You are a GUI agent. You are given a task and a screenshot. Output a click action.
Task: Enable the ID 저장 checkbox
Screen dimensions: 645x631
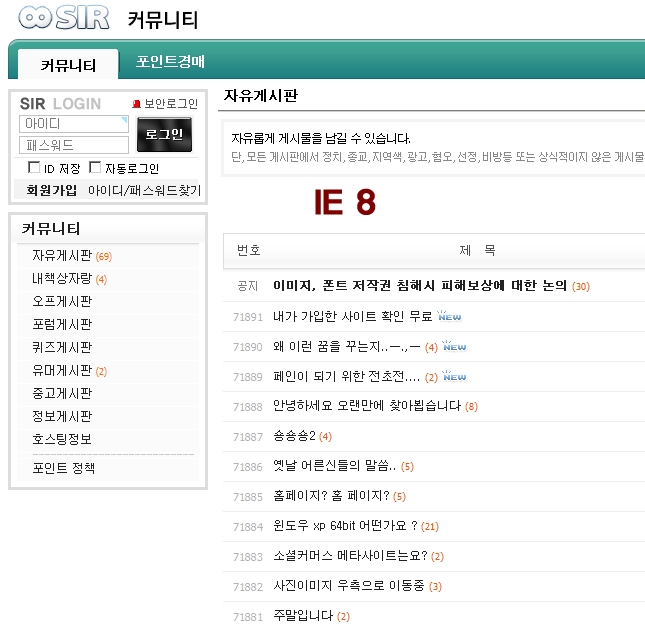(x=34, y=168)
